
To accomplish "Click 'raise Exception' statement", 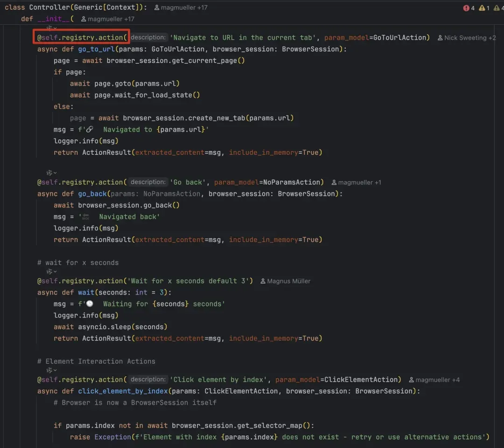I will click(x=100, y=437).
